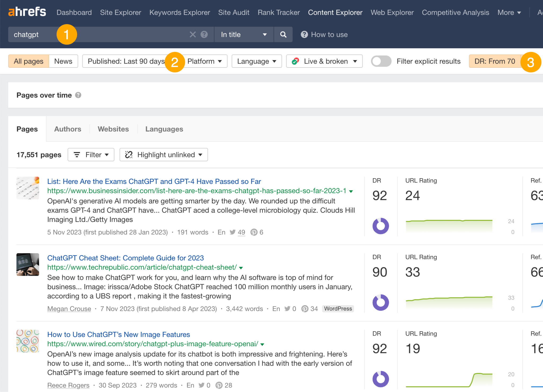This screenshot has width=543, height=392.
Task: Click author link Megan Crouse
Action: click(x=69, y=309)
